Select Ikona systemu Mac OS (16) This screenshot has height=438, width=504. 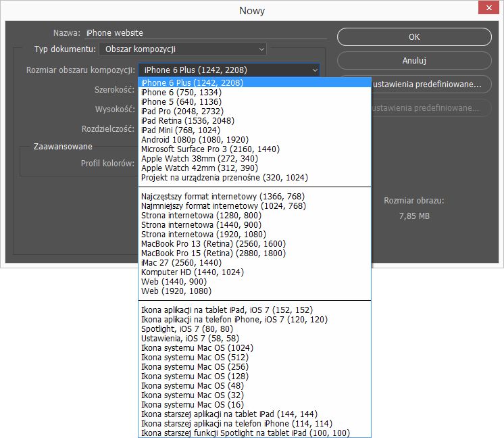point(255,405)
